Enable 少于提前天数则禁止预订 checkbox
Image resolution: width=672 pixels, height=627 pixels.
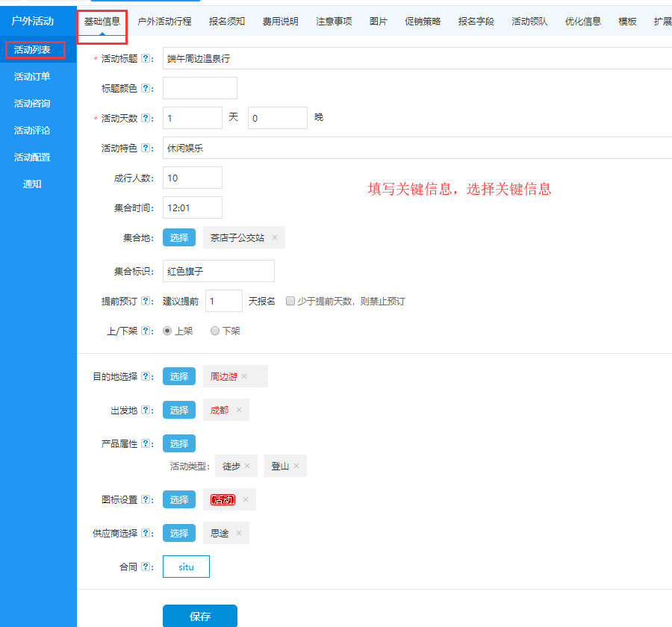pos(290,301)
